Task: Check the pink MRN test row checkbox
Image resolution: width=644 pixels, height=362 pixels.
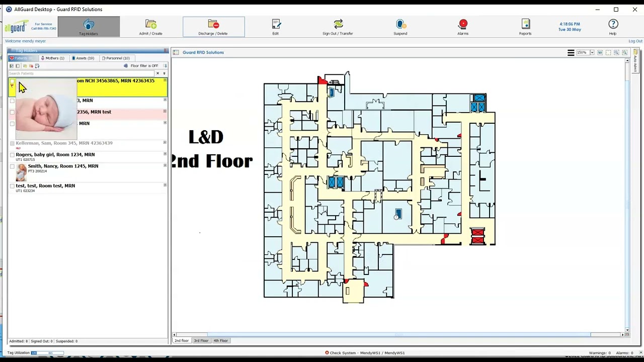Action: click(12, 112)
